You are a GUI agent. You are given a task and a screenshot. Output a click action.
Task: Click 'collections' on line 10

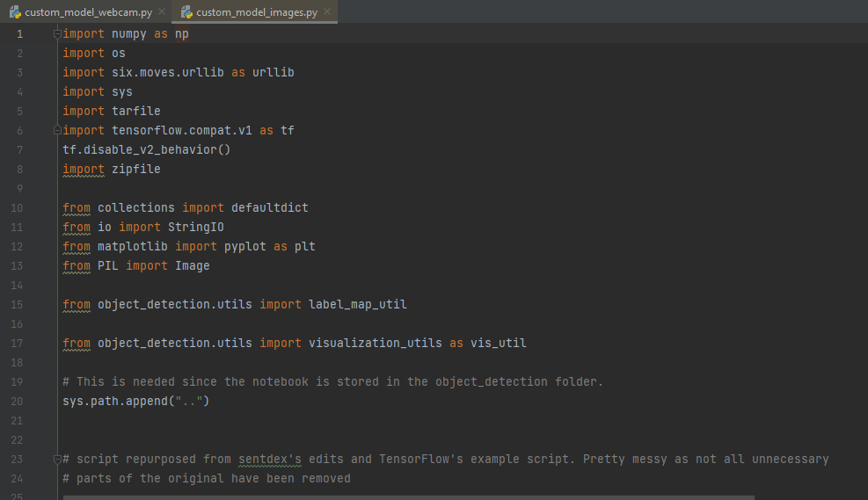(x=136, y=208)
